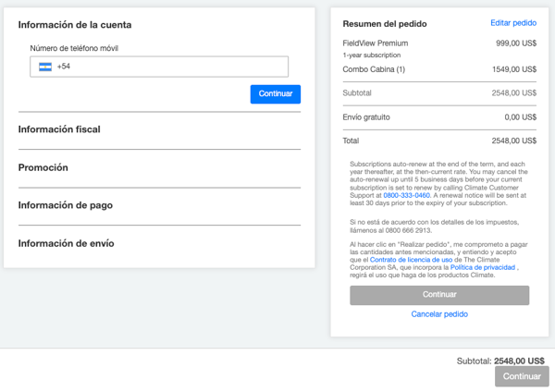Focus the mobile phone number field
This screenshot has height=392, width=555.
pyautogui.click(x=159, y=67)
